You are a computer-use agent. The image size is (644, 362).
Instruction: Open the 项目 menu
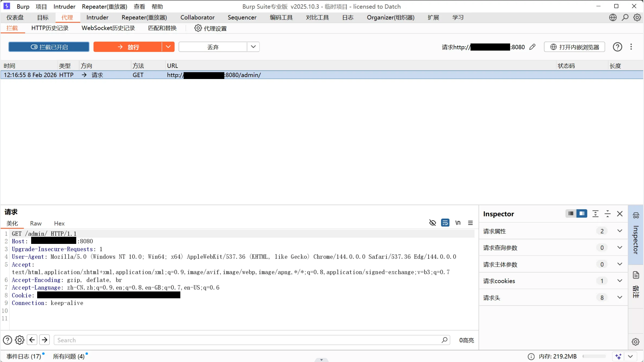(x=41, y=7)
